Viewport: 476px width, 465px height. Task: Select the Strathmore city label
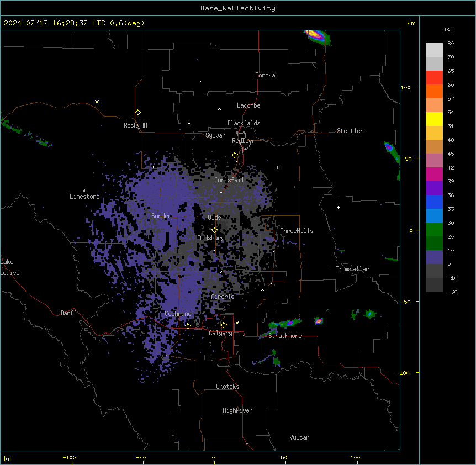[x=285, y=336]
